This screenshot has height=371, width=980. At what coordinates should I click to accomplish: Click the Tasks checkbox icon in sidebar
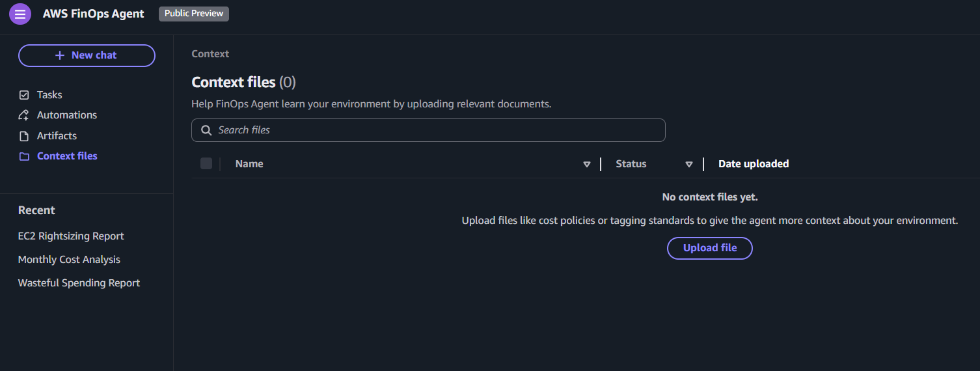tap(24, 95)
